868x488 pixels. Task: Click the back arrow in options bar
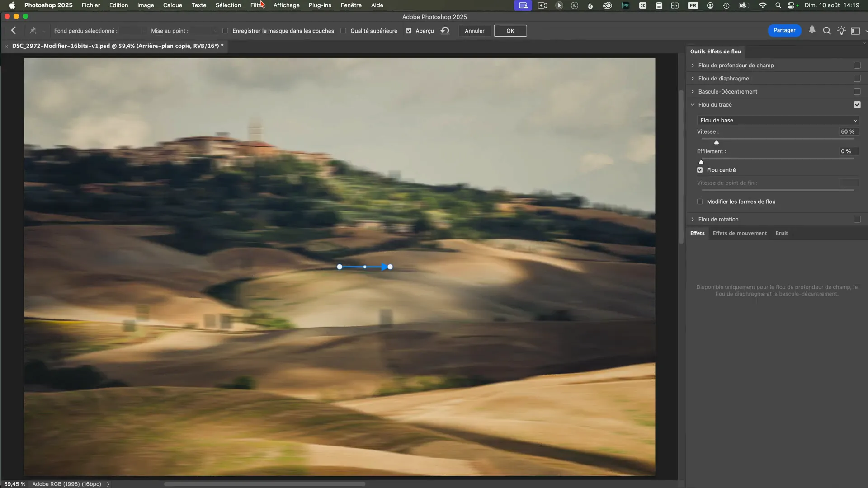pos(14,30)
